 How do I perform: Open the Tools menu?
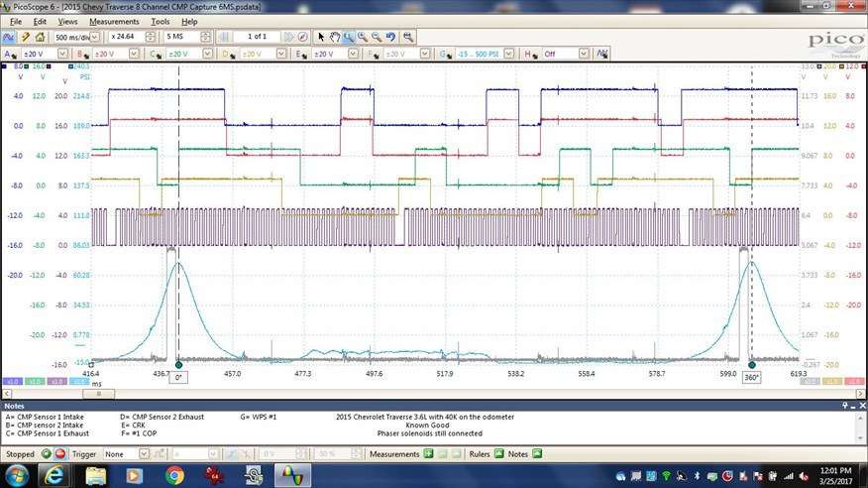tap(161, 21)
